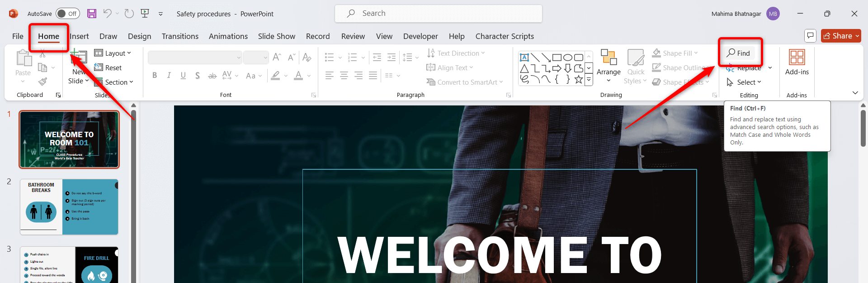Open the Slide Show tab
Viewport: 868px width, 283px height.
tap(276, 36)
